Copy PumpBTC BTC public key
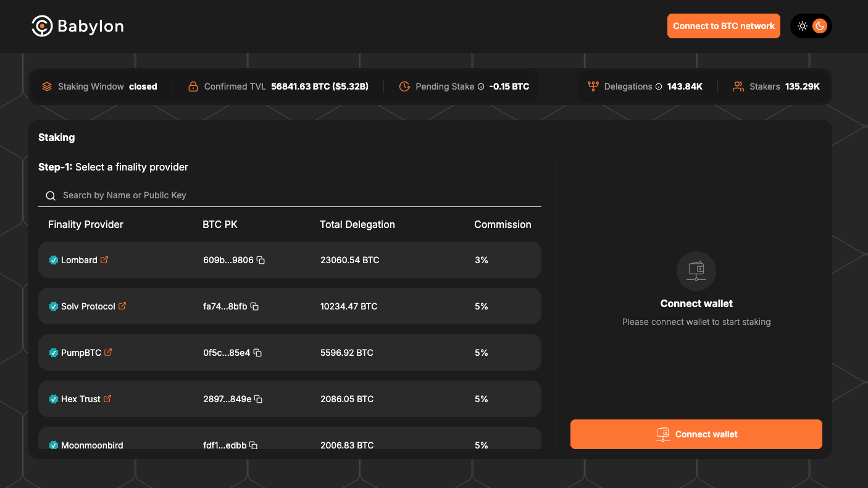The width and height of the screenshot is (868, 488). [257, 353]
